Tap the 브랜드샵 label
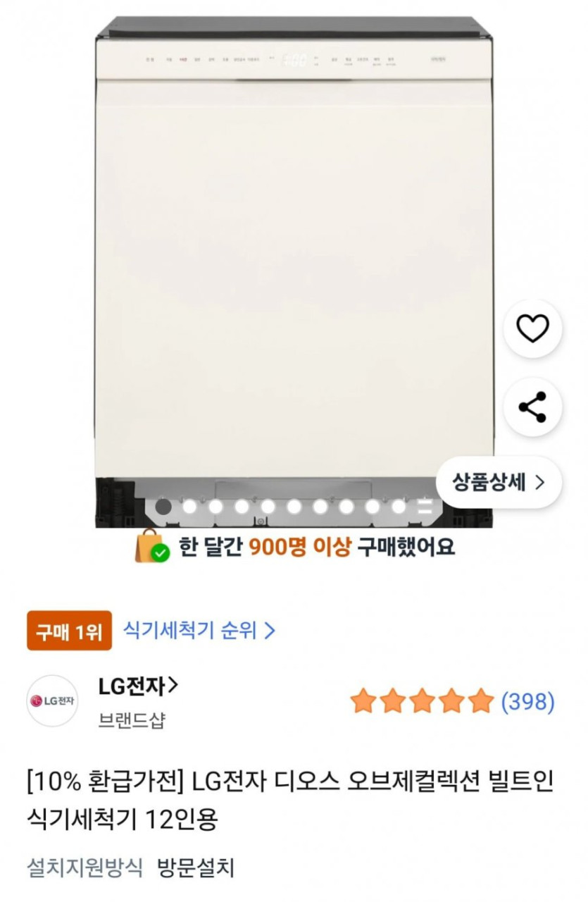This screenshot has width=588, height=902. coord(132,721)
